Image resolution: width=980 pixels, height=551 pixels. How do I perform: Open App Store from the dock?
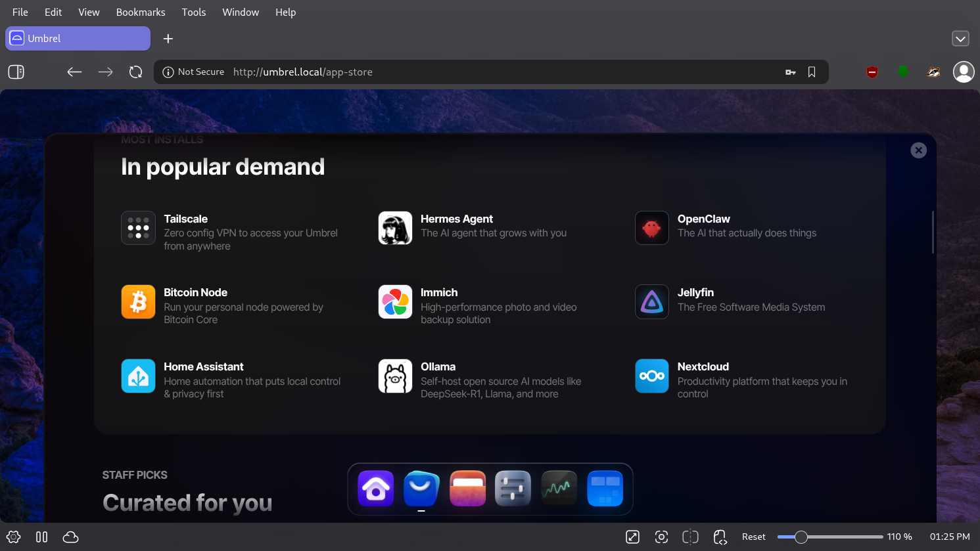point(421,489)
